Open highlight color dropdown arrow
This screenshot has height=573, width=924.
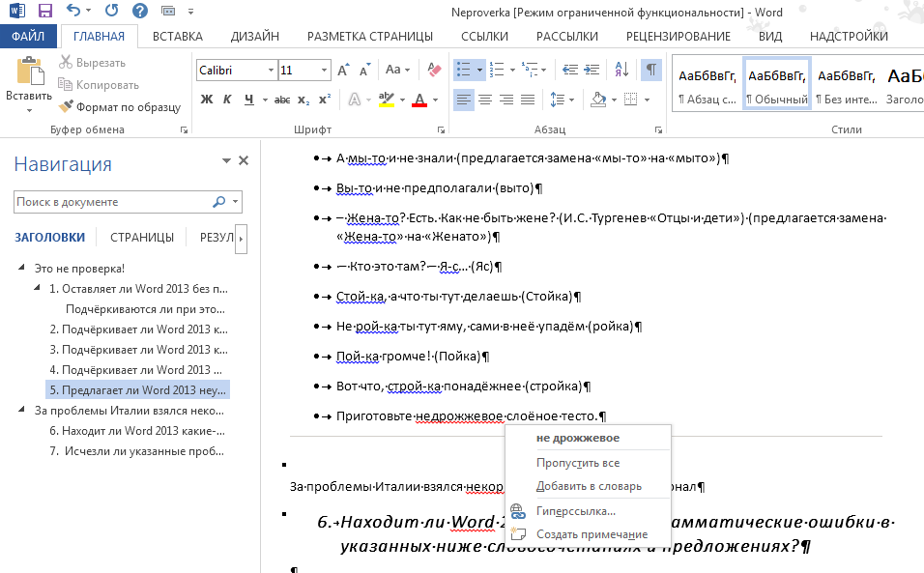[402, 100]
